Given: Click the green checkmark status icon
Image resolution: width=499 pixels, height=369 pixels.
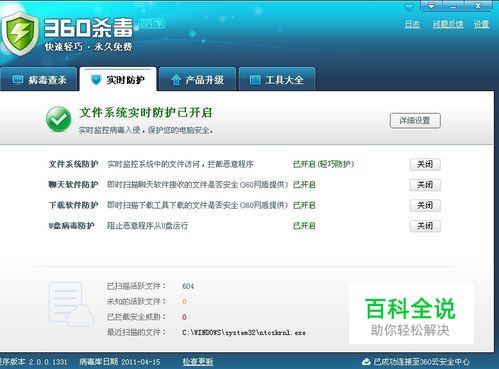Looking at the screenshot, I should coord(59,119).
